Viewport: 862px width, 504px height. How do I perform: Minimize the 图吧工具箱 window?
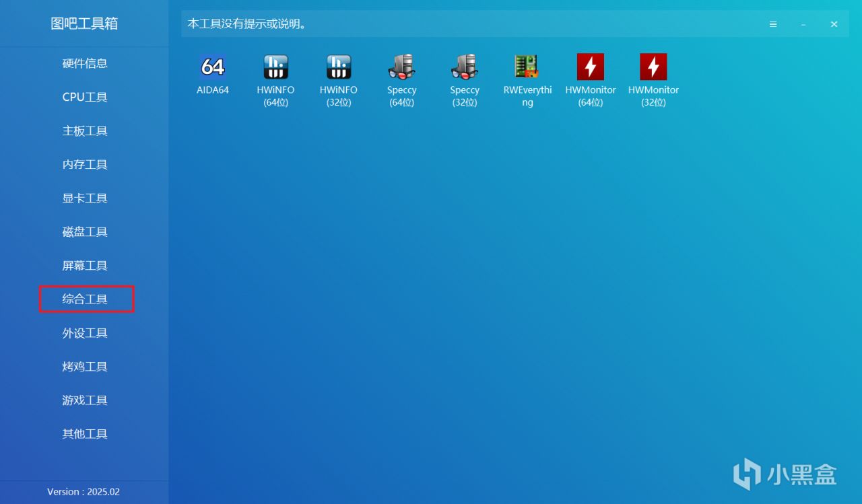coord(803,24)
